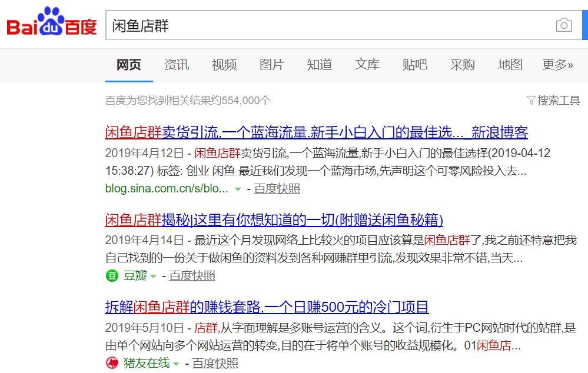588x373 pixels.
Task: Switch to the 视频 tab
Action: pos(224,65)
